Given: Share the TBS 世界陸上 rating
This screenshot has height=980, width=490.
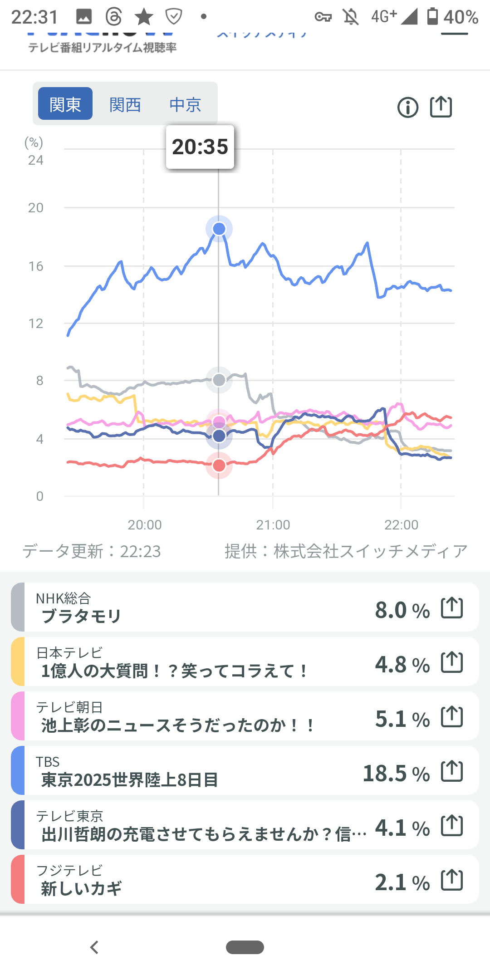Looking at the screenshot, I should point(452,771).
